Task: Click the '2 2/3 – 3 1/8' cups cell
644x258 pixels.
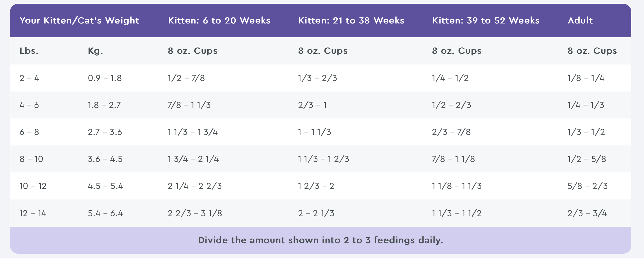Action: point(195,213)
